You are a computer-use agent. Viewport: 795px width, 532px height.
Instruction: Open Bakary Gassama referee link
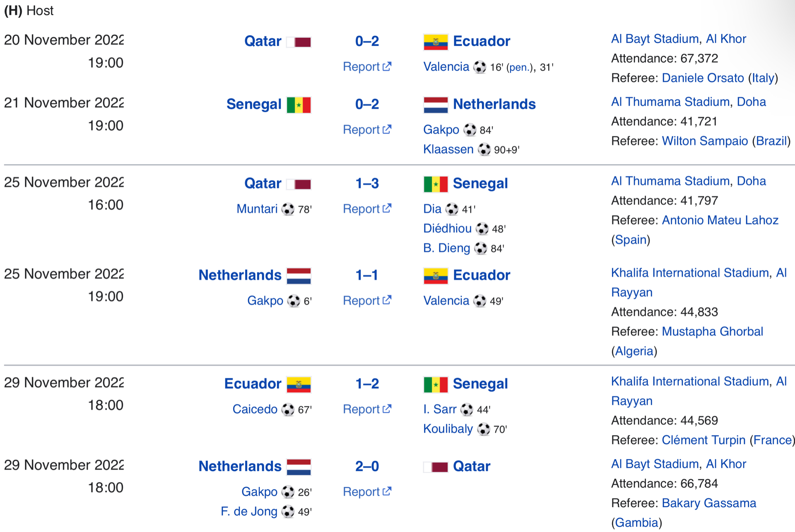[x=709, y=503]
